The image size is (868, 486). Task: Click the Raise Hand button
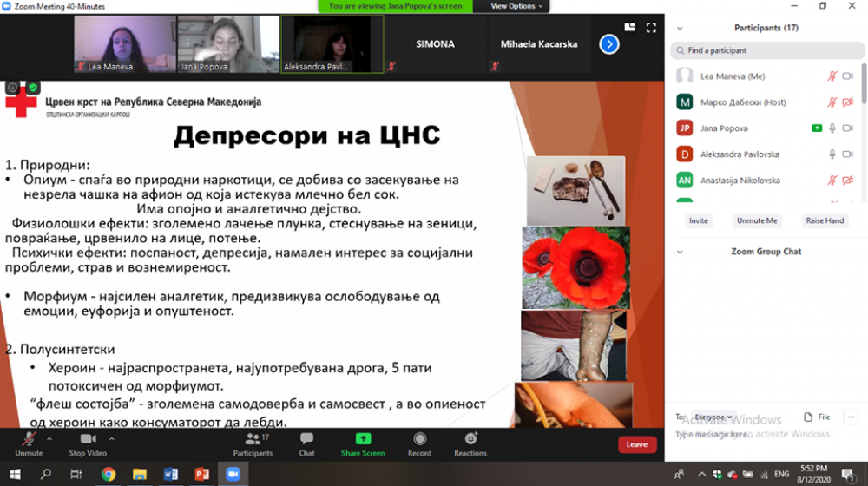pyautogui.click(x=824, y=220)
